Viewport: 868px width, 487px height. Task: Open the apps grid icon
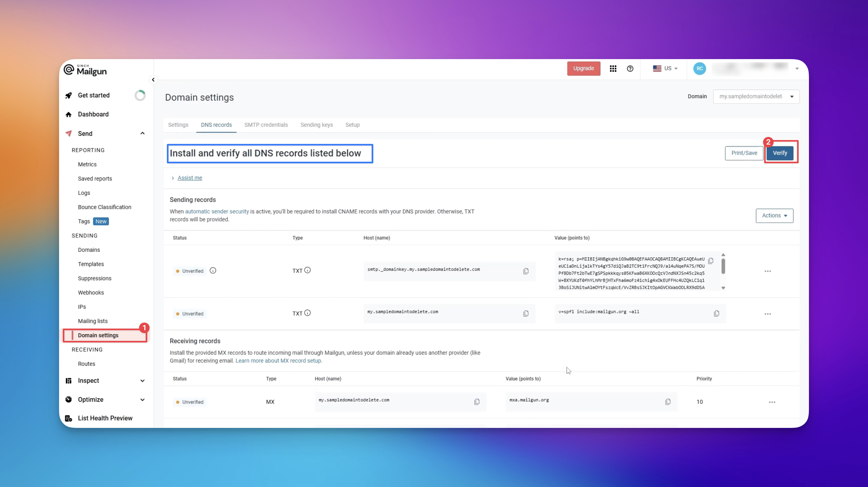(x=613, y=68)
